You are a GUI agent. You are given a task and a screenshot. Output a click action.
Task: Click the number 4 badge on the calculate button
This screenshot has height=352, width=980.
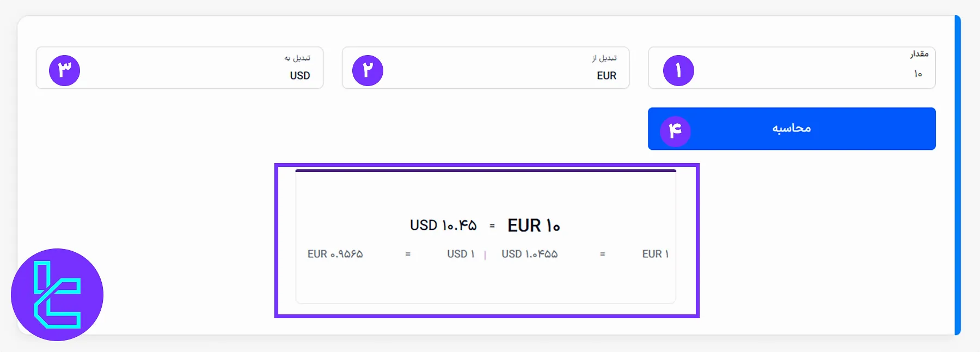(675, 131)
